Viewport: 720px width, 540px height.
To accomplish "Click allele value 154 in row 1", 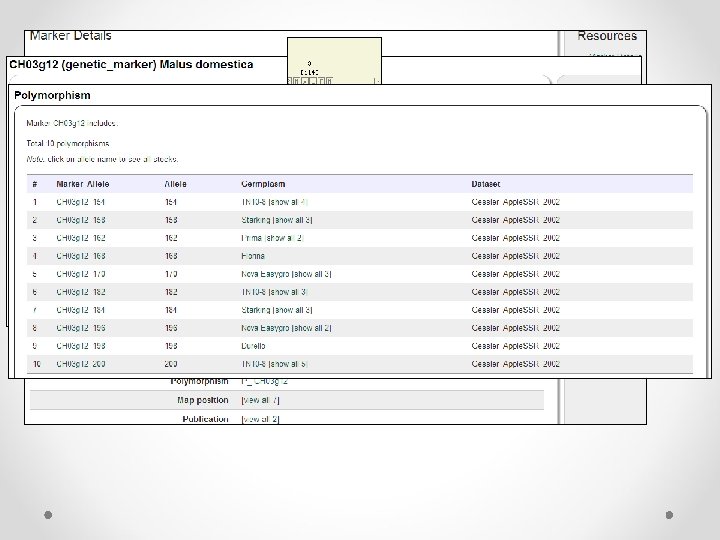I will (x=171, y=202).
